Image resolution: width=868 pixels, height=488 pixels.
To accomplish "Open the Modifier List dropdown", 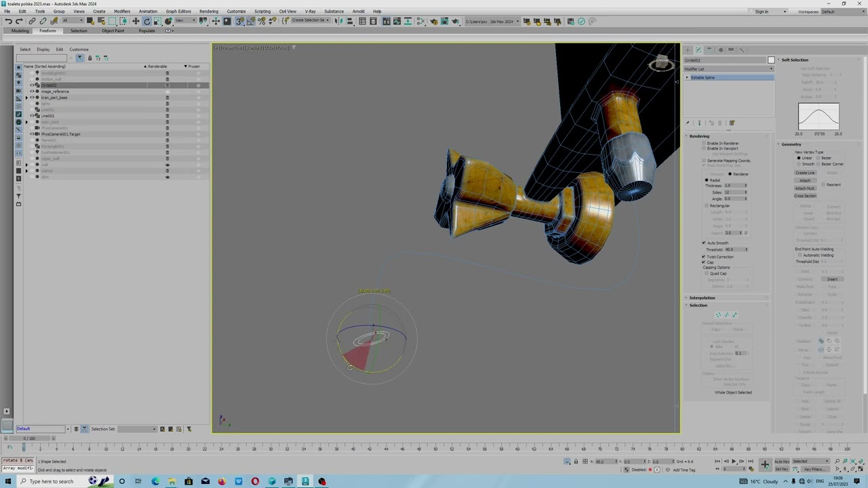I will pos(728,69).
